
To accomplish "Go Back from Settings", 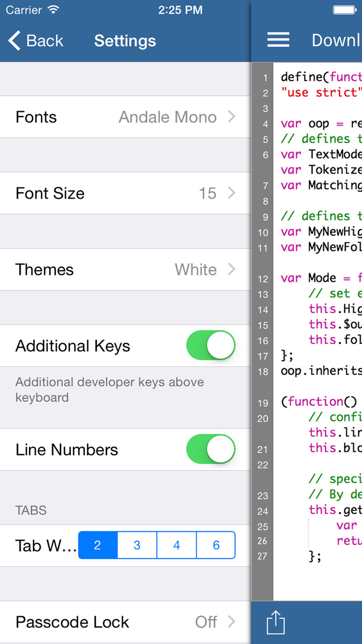I will tap(35, 41).
